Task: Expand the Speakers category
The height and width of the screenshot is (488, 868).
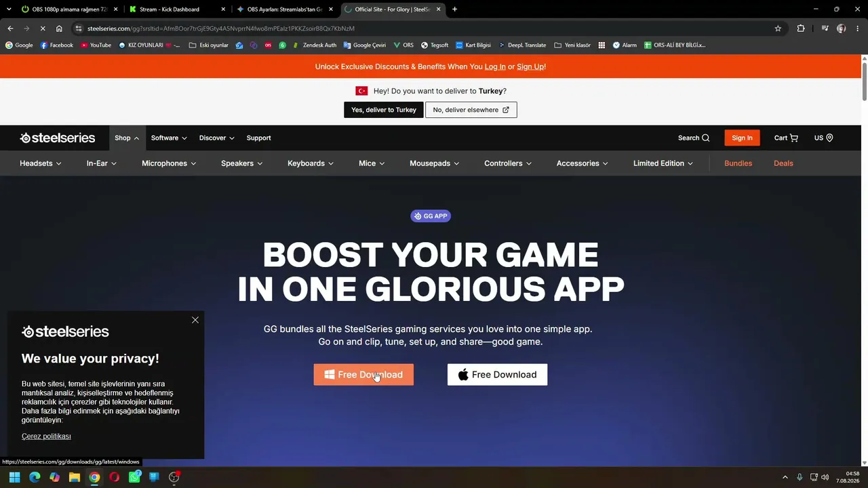Action: click(242, 163)
